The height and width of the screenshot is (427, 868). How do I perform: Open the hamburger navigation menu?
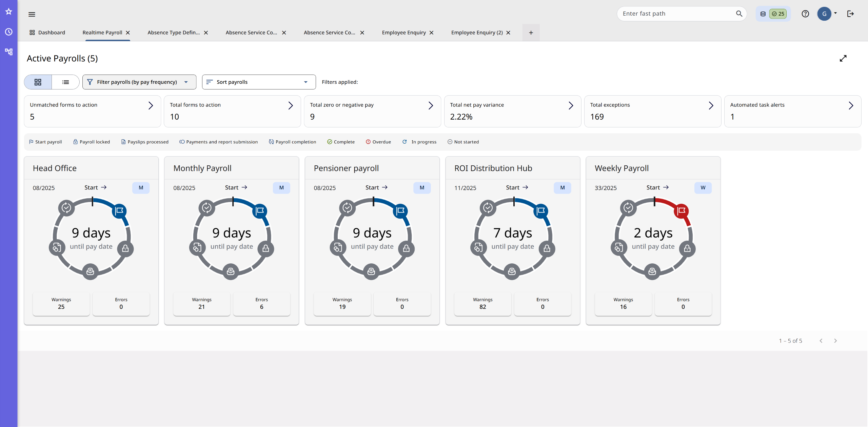[32, 14]
